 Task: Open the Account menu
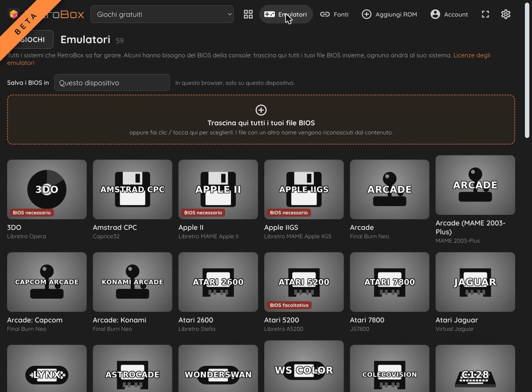pos(449,14)
